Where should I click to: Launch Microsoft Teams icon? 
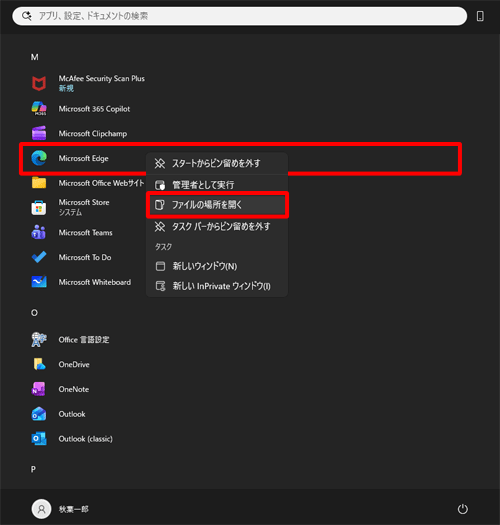coord(39,232)
